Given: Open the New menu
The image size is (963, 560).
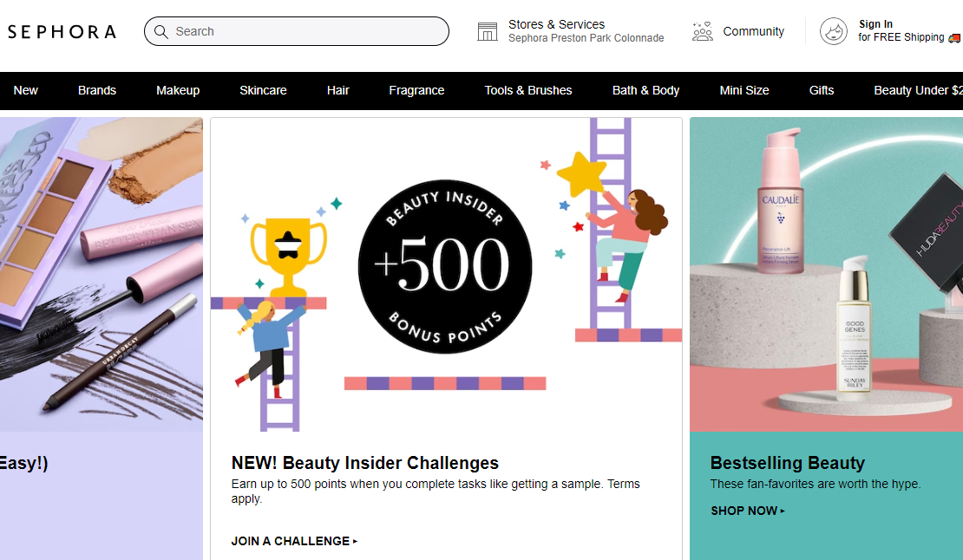Looking at the screenshot, I should (x=26, y=90).
